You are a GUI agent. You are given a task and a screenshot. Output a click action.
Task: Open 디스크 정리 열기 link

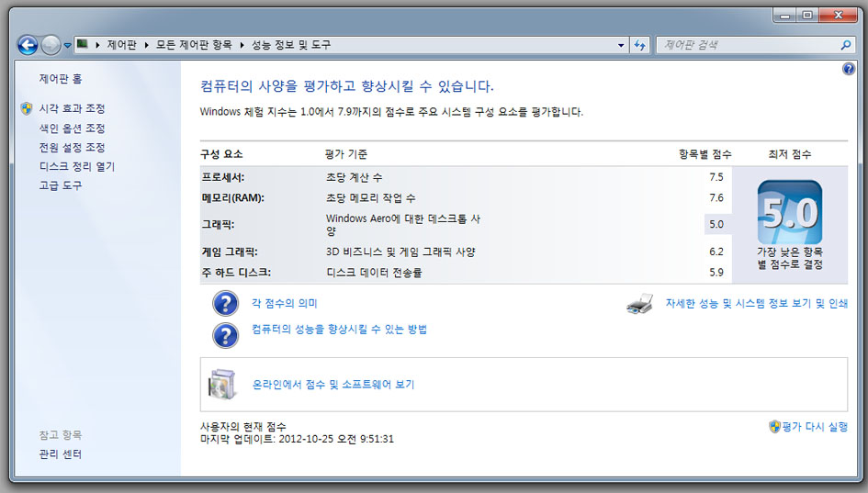(x=77, y=166)
